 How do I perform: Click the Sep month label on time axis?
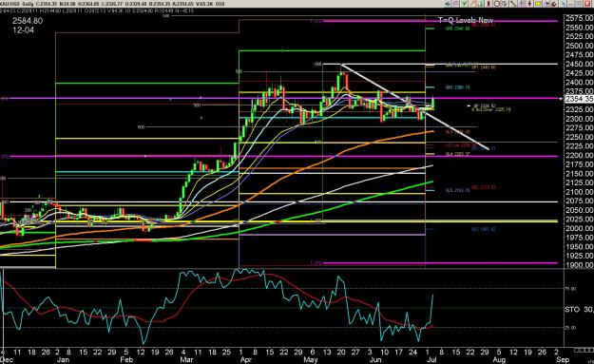(x=563, y=359)
